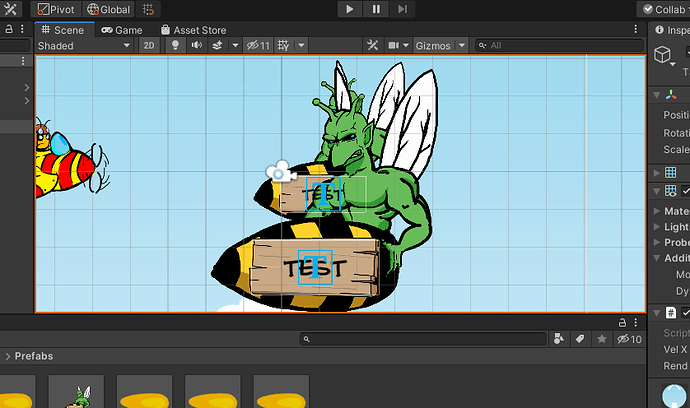
Task: Expand the first hierarchy item arrow
Action: (x=27, y=88)
